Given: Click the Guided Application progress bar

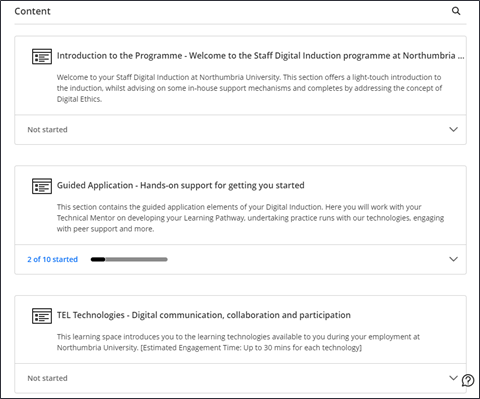Looking at the screenshot, I should (x=129, y=259).
